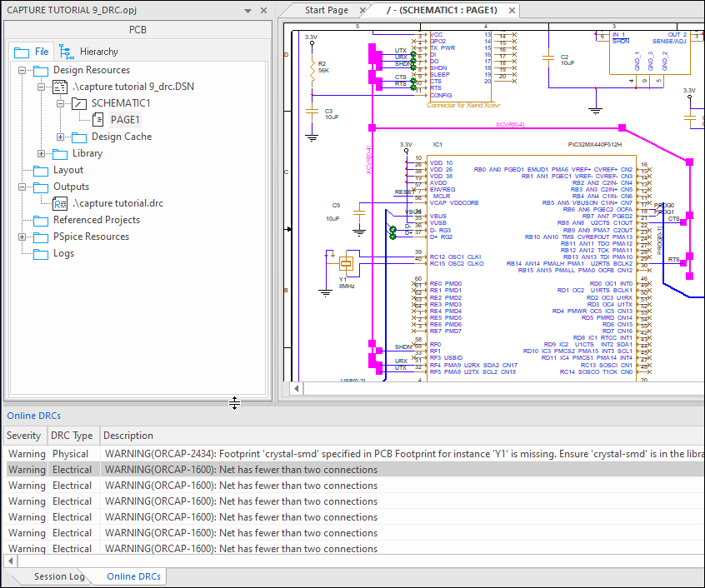Switch to the Hierarchy tab

[x=89, y=52]
